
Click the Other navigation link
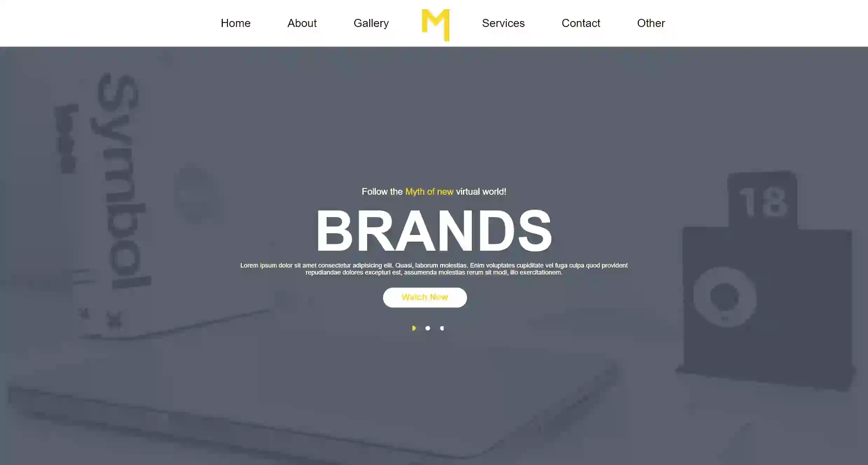point(650,23)
